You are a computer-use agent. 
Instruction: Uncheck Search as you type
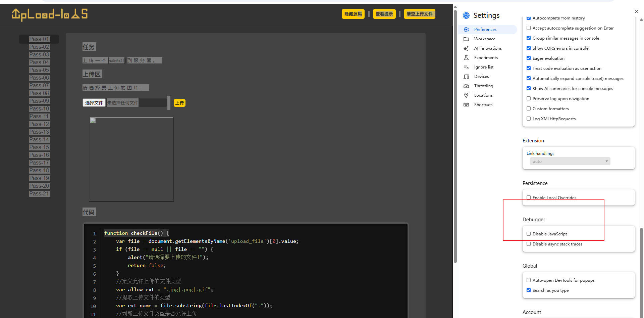529,290
